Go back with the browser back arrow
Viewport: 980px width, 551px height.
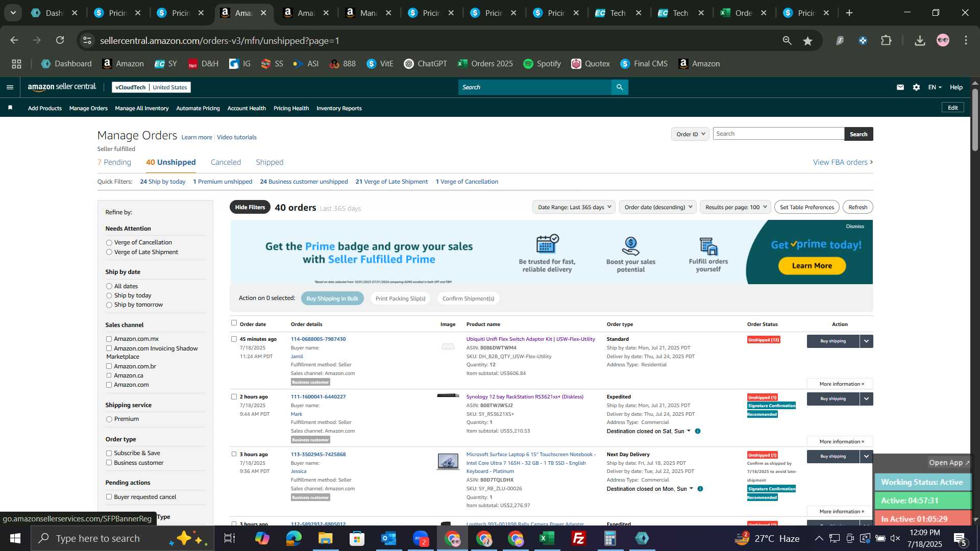coord(14,40)
